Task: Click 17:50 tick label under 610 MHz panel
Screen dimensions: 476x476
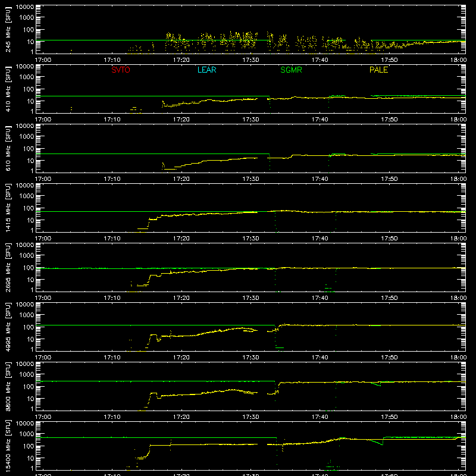Action: point(389,179)
